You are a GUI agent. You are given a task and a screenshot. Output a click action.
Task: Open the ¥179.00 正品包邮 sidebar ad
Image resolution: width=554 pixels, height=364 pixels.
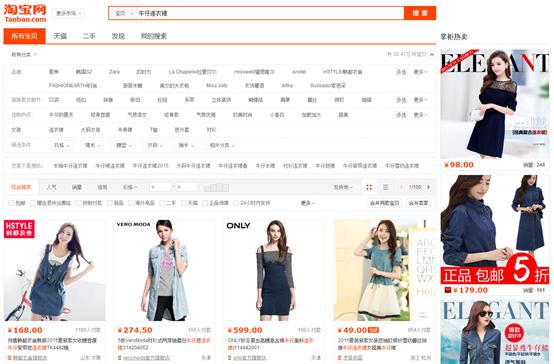click(x=494, y=230)
